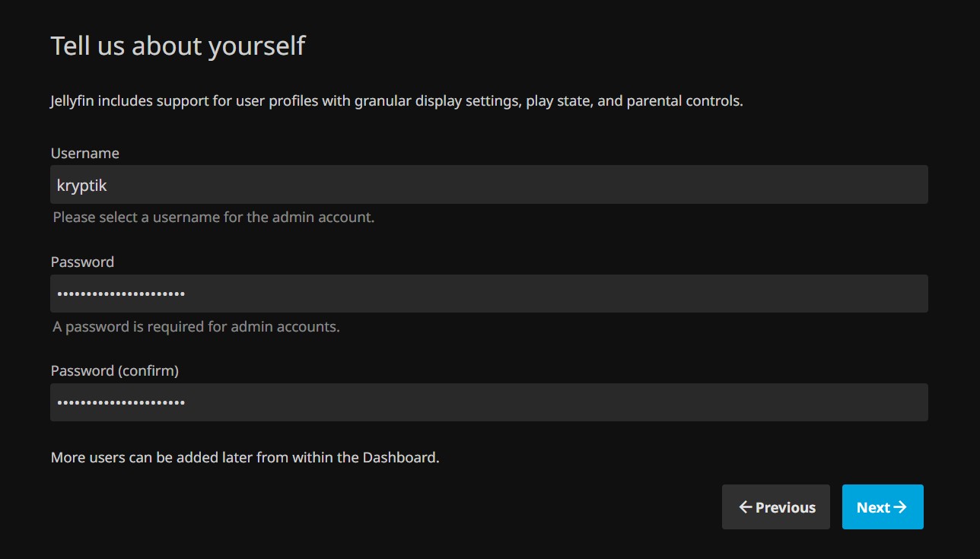Click the user profiles description text
Screen dimensions: 980x559
(396, 100)
